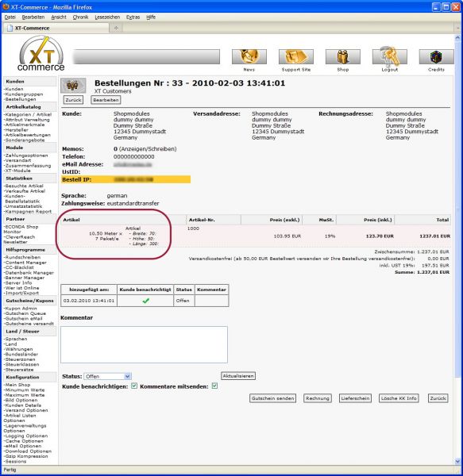Viewport: 463px width, 476px height.
Task: Click the Bearbeiten button under heading
Action: [106, 100]
